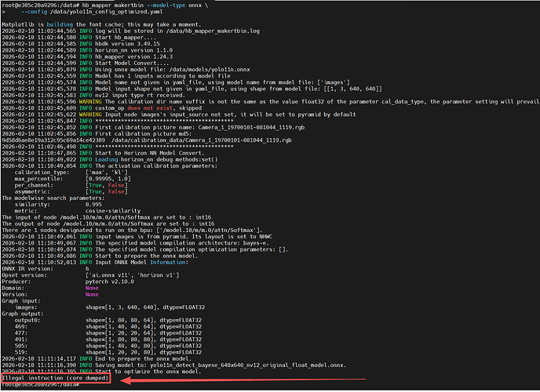Click 'The output of node ... Softmax' int16 line
Image resolution: width=540 pixels, height=392 pixels.
pos(108,224)
